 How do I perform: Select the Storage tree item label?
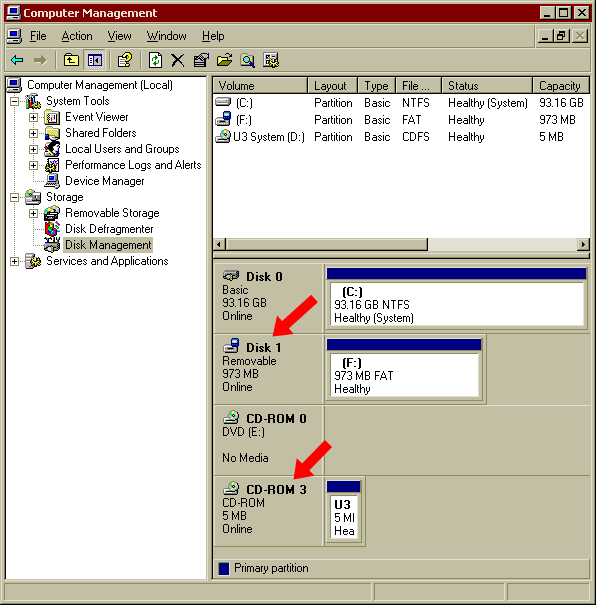(x=65, y=197)
